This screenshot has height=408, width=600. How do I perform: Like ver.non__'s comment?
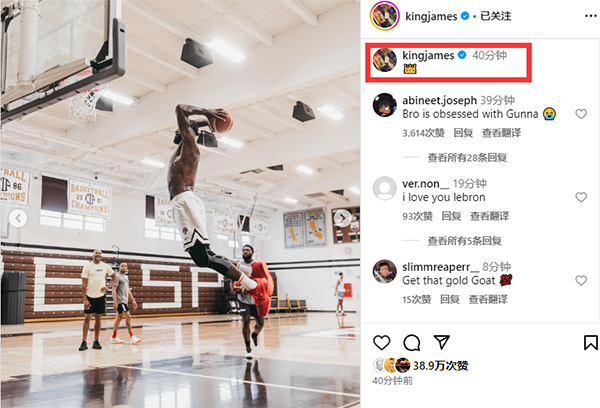pyautogui.click(x=581, y=197)
